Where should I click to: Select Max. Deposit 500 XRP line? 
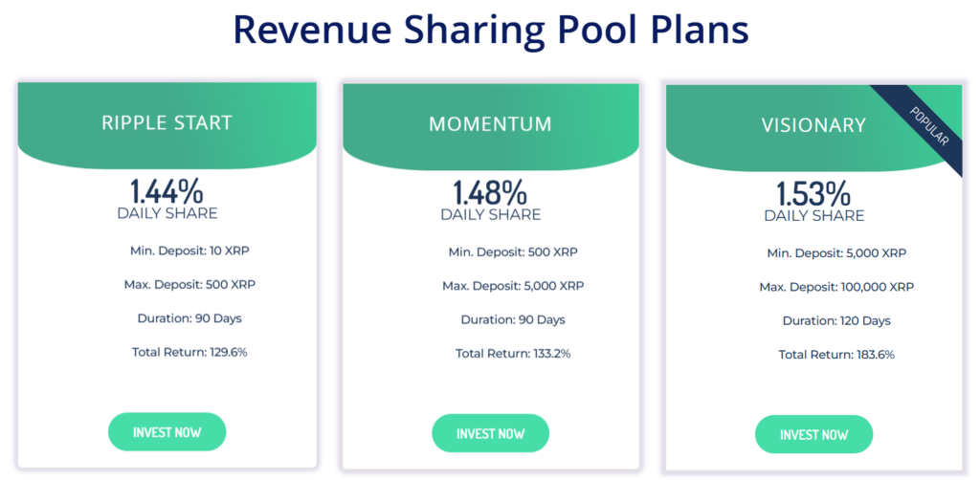[x=189, y=284]
